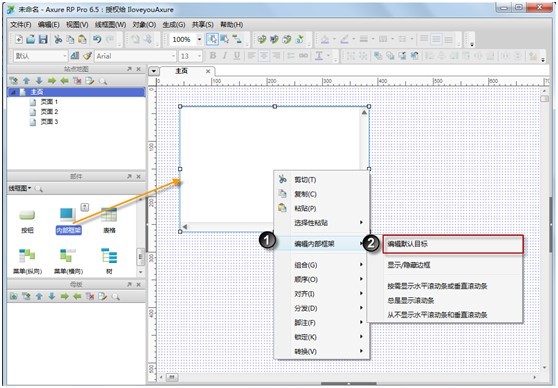Select the 树 tree widget

click(x=109, y=262)
